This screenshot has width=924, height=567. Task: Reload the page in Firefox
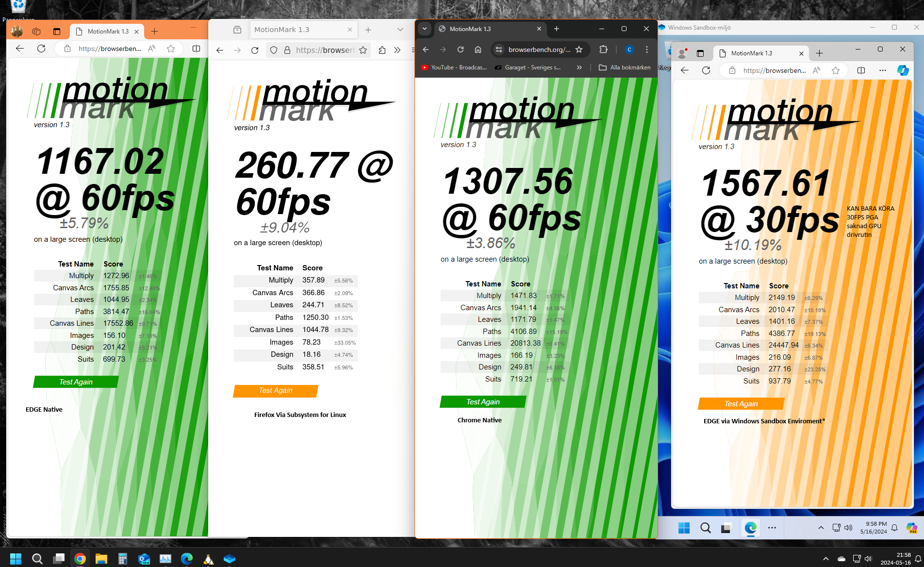[x=255, y=50]
